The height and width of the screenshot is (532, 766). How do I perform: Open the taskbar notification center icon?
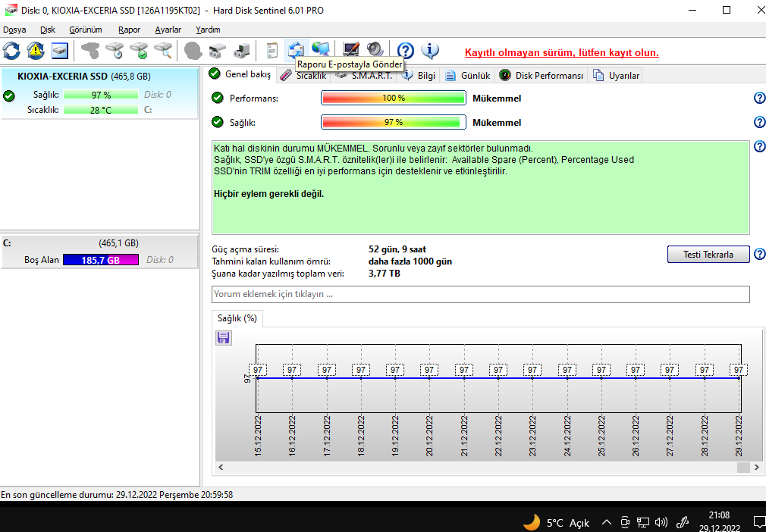pos(759,522)
